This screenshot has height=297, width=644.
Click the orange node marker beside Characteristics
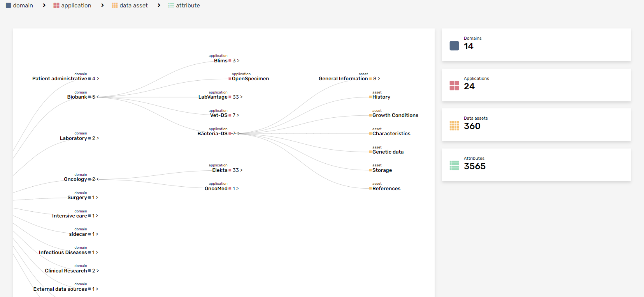coord(370,134)
